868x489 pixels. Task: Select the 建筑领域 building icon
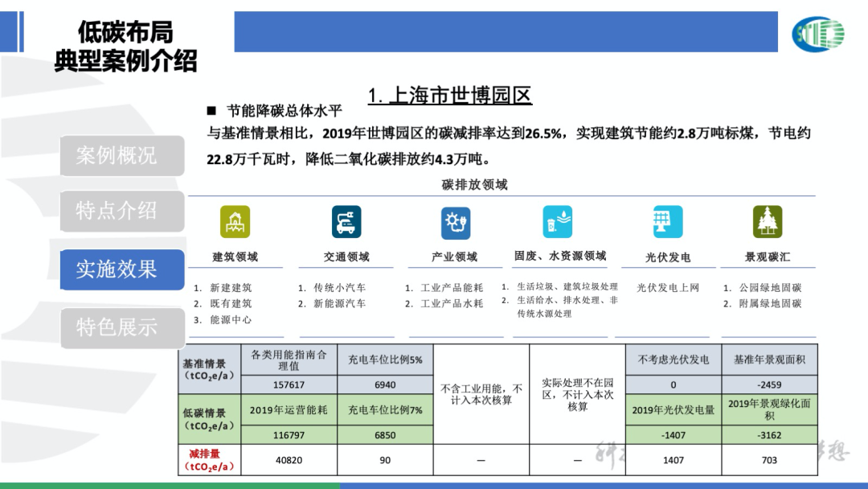coord(235,222)
